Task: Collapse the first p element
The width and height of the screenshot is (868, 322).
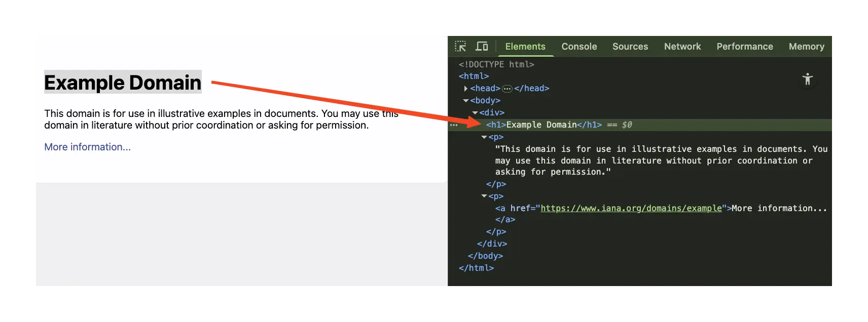Action: pyautogui.click(x=484, y=137)
